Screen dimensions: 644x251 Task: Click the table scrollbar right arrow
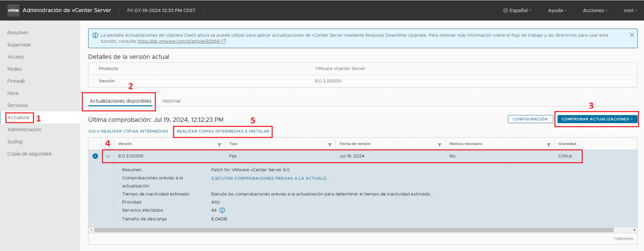click(634, 230)
